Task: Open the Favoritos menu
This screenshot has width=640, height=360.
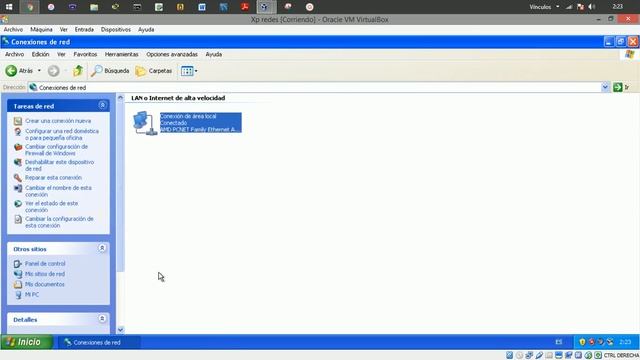Action: (x=85, y=54)
